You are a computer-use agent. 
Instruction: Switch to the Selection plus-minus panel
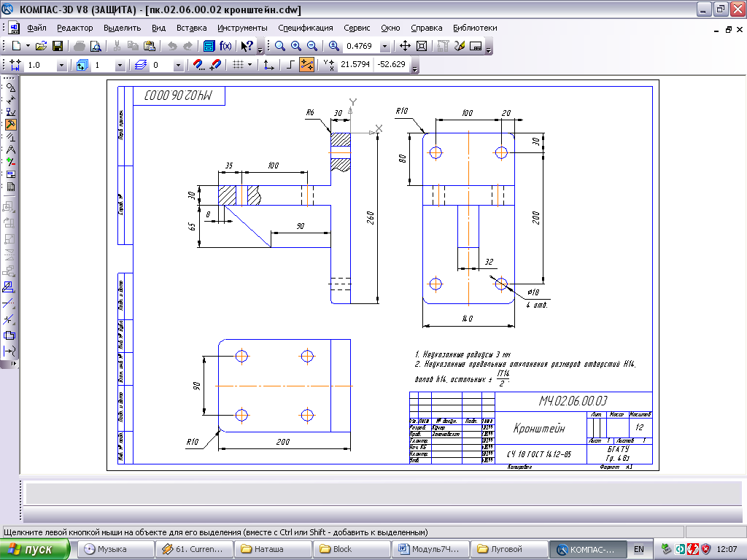coord(10,162)
